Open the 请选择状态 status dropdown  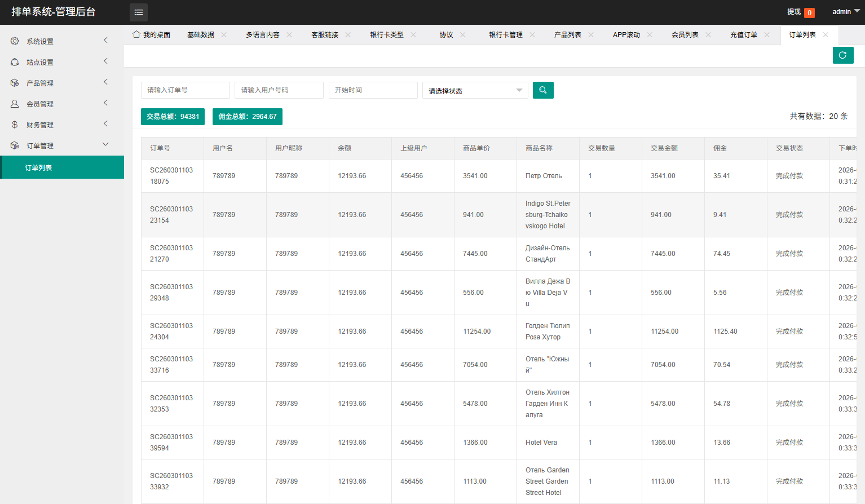point(475,91)
